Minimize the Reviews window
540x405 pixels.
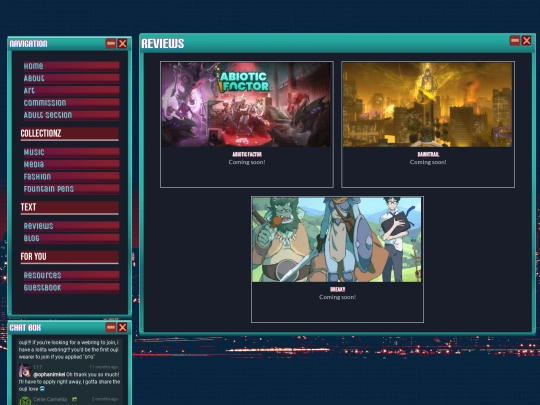tap(515, 41)
